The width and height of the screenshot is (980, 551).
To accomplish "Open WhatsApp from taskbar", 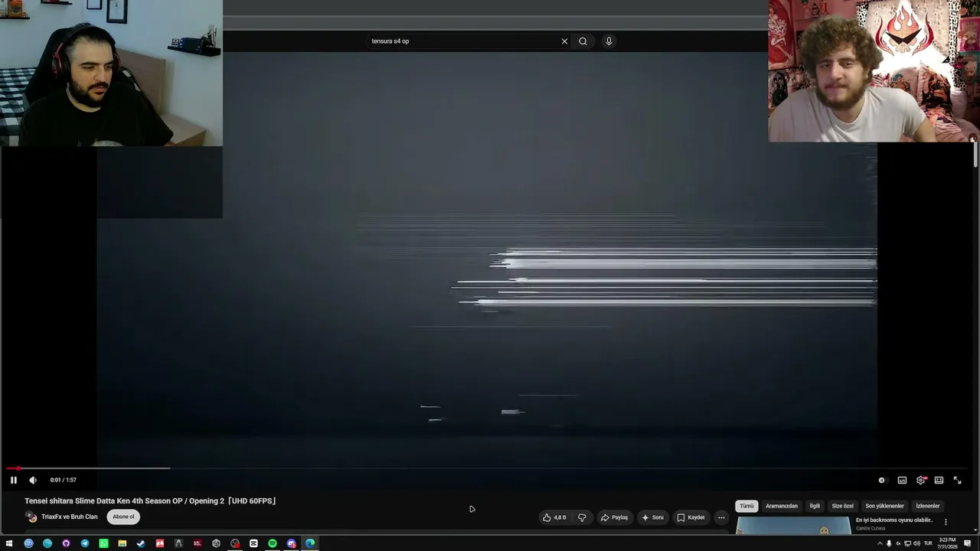I will point(103,543).
